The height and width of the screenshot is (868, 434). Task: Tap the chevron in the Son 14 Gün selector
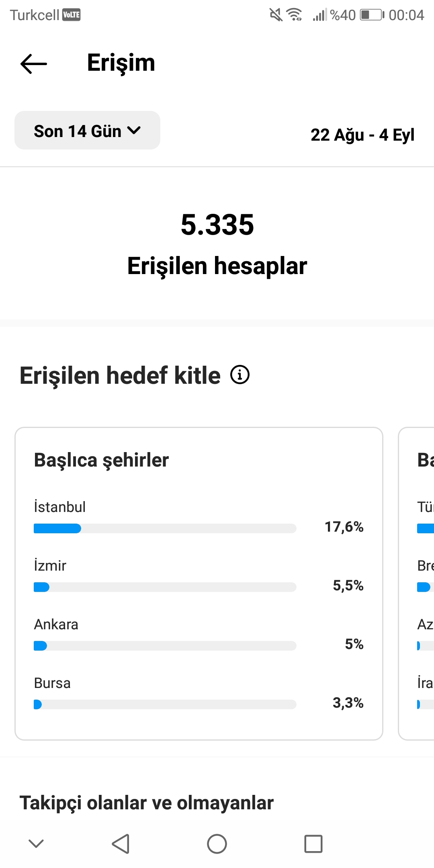(x=134, y=131)
